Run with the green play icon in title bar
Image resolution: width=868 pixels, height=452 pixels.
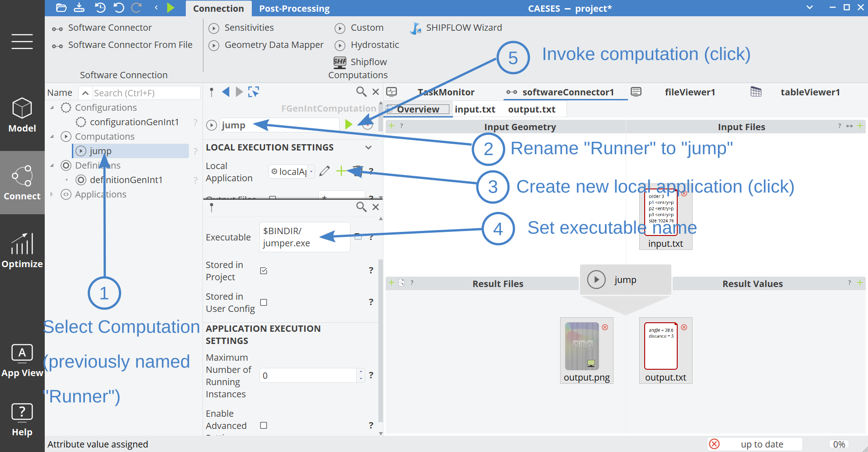[170, 8]
